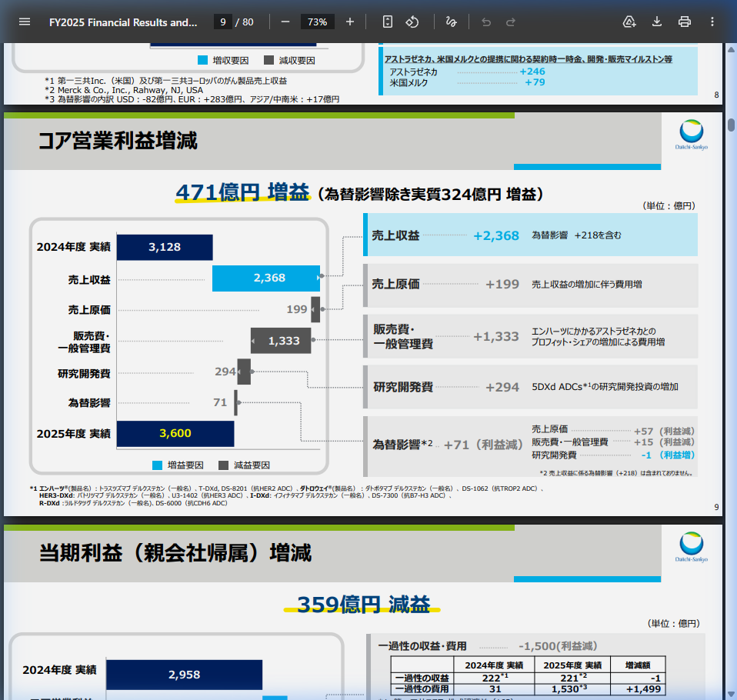Screen dimensions: 737x700
Task: Click the light blue 2,368 売上収益 bar
Action: coord(266,278)
